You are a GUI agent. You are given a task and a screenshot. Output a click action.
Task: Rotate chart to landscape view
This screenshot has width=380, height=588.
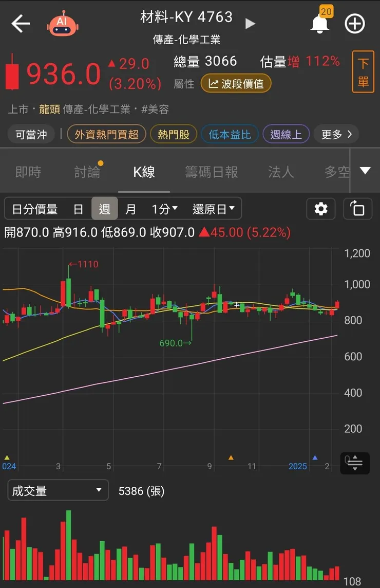pos(357,209)
